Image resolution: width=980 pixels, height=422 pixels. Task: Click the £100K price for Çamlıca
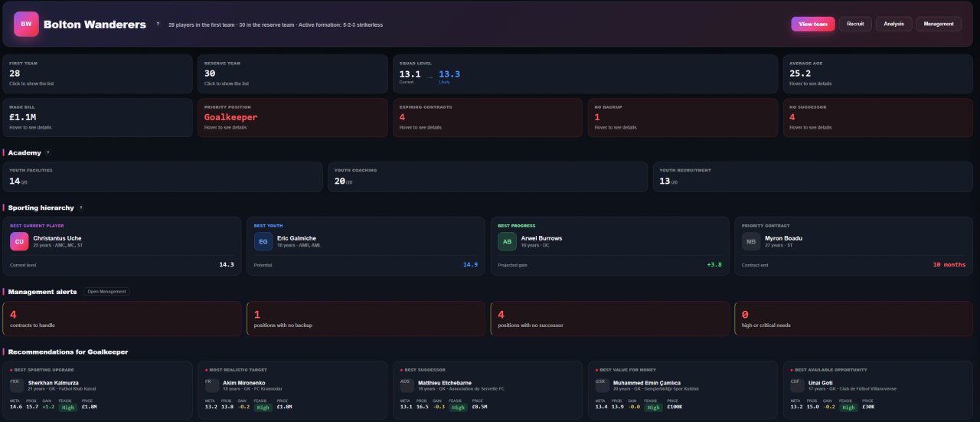pos(675,407)
